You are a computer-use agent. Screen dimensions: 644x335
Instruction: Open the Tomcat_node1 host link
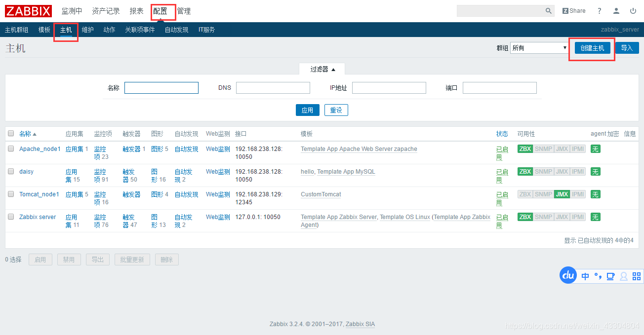(x=39, y=194)
